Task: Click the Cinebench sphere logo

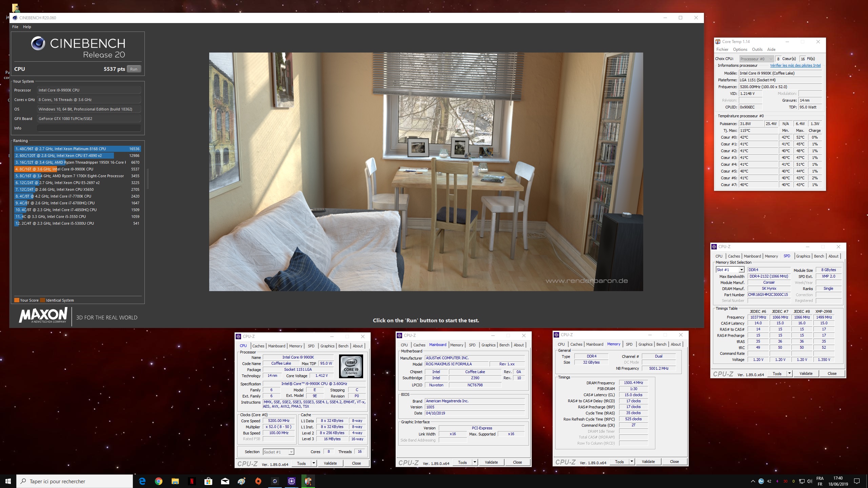Action: click(x=38, y=43)
